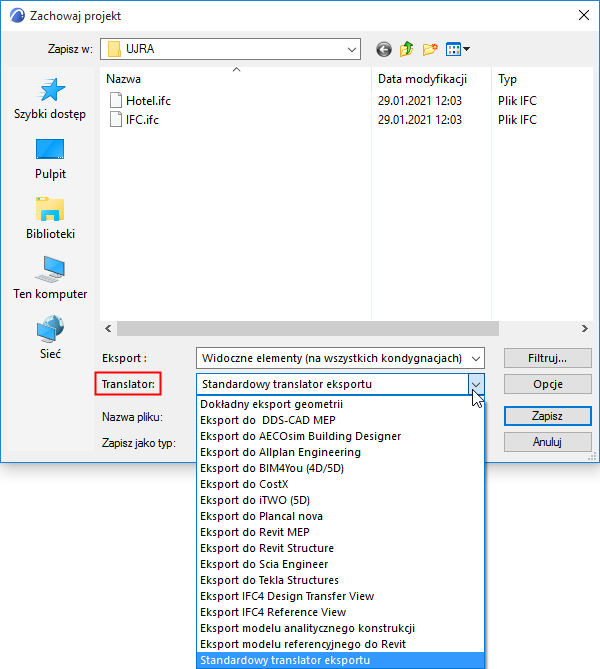The width and height of the screenshot is (600, 669).
Task: Select the IFC.ifc file
Action: 135,119
